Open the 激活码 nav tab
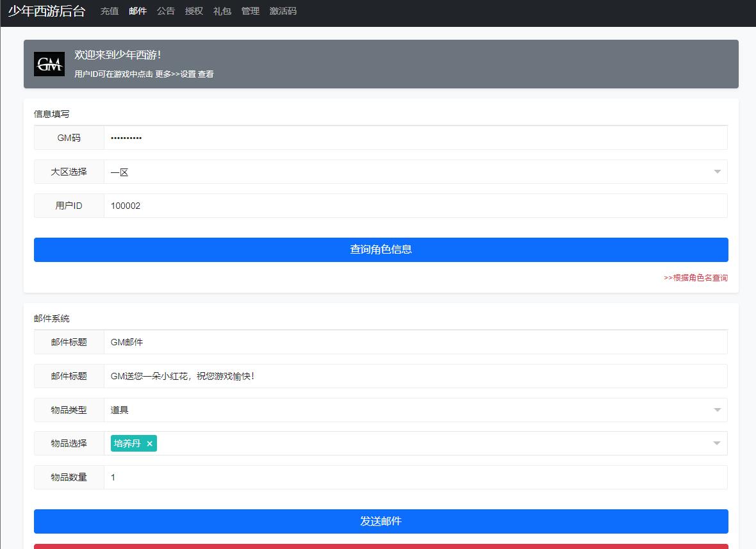Viewport: 756px width, 549px height. pos(283,11)
